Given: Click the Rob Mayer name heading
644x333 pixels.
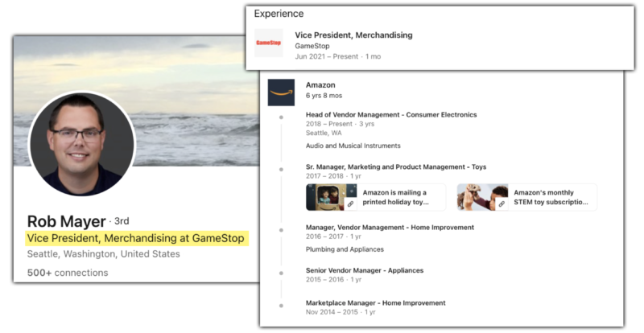Looking at the screenshot, I should point(67,221).
